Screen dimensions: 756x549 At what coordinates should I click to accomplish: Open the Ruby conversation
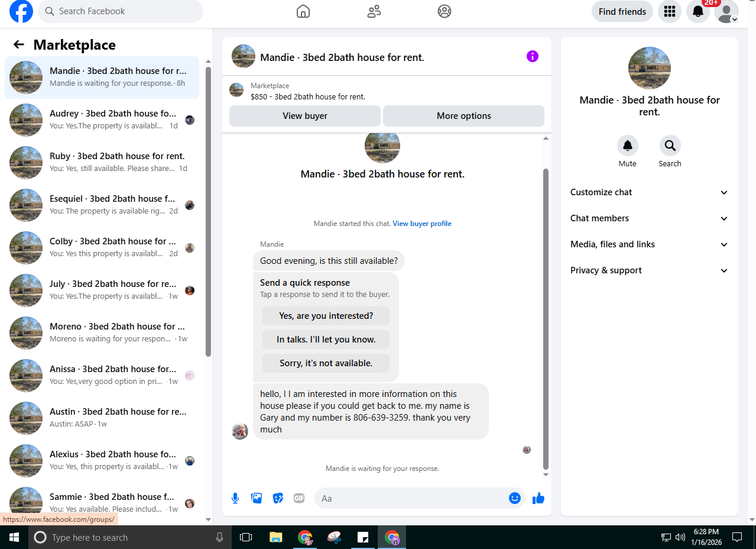(102, 163)
